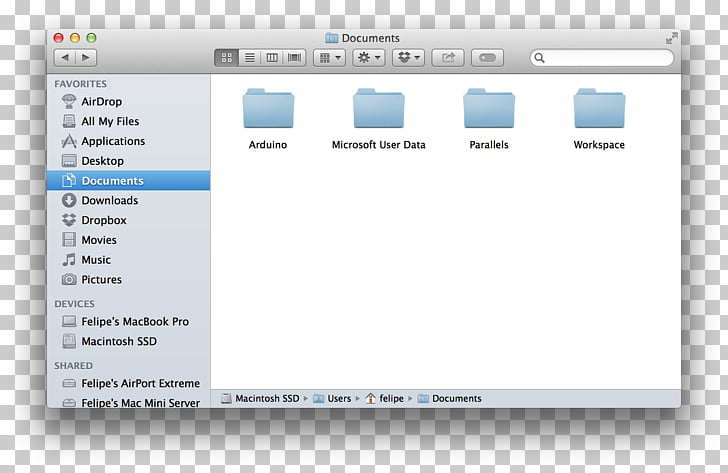This screenshot has height=473, width=728.
Task: Select the Microsoft User Data folder icon
Action: click(379, 108)
